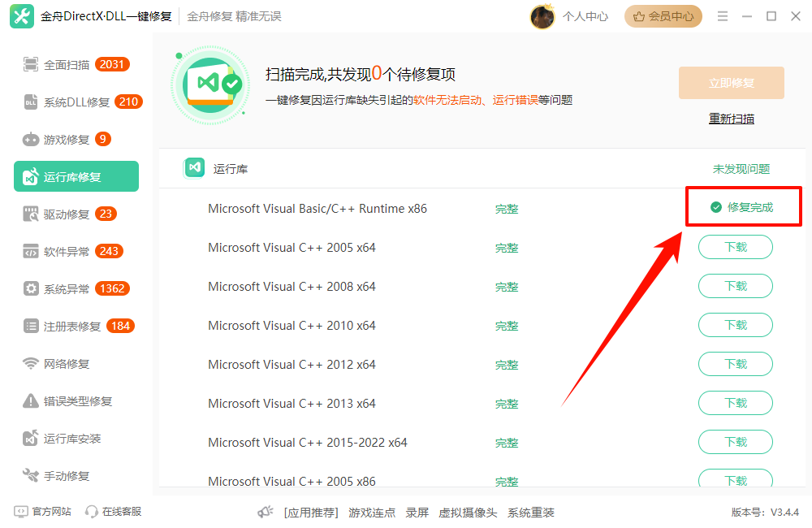
Task: Click the 未发现问题 status text
Action: pos(741,169)
